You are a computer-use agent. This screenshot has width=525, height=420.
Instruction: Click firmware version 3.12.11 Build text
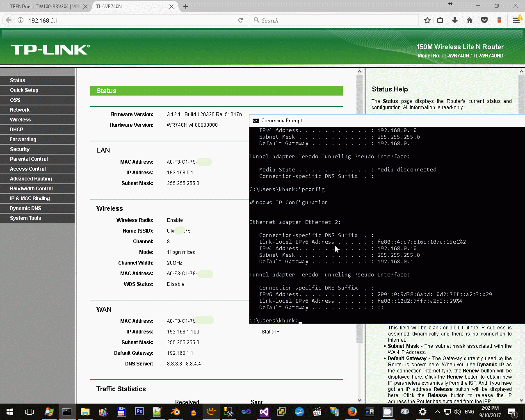[x=204, y=114]
